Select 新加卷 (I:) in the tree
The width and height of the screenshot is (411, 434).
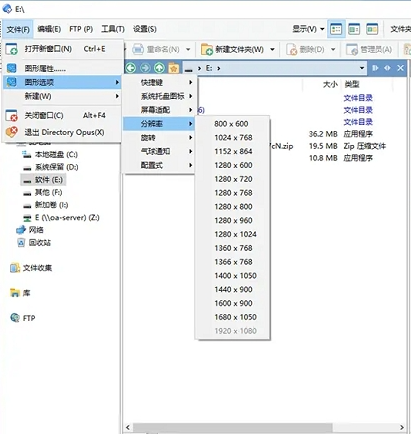pos(46,205)
